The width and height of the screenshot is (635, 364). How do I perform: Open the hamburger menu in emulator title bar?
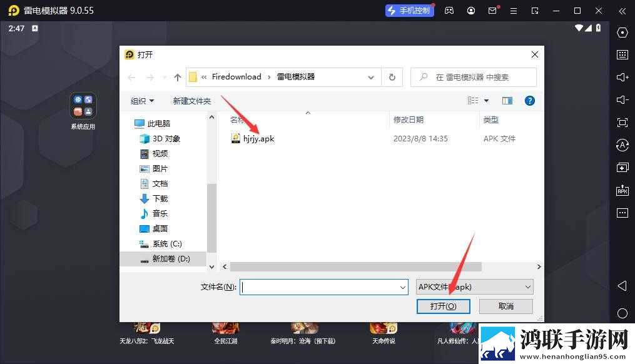(514, 11)
